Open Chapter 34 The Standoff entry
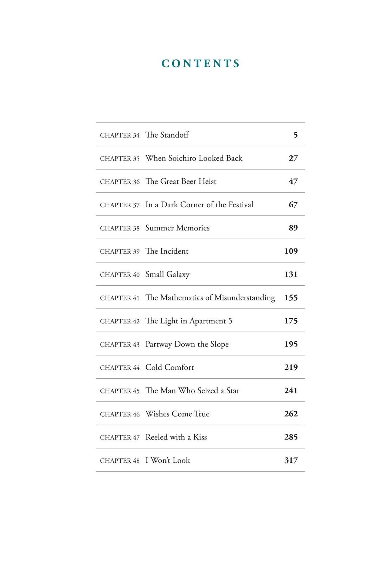The image size is (392, 563). 200,135
